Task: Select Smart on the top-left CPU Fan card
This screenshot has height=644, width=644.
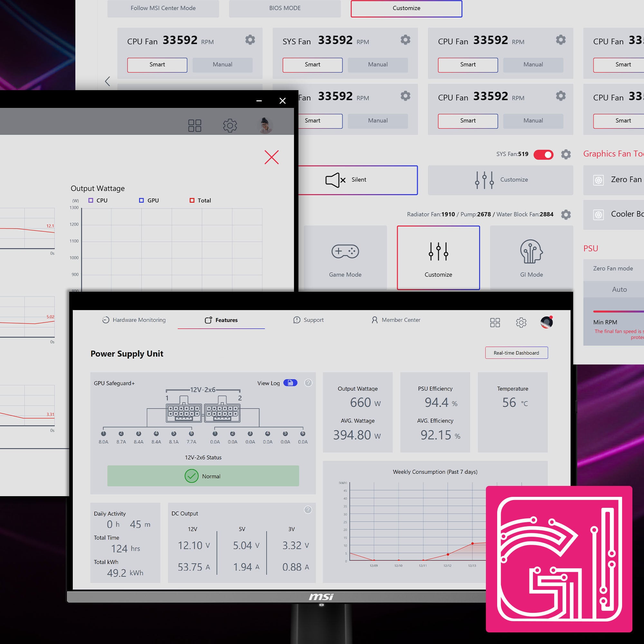Action: [x=157, y=65]
